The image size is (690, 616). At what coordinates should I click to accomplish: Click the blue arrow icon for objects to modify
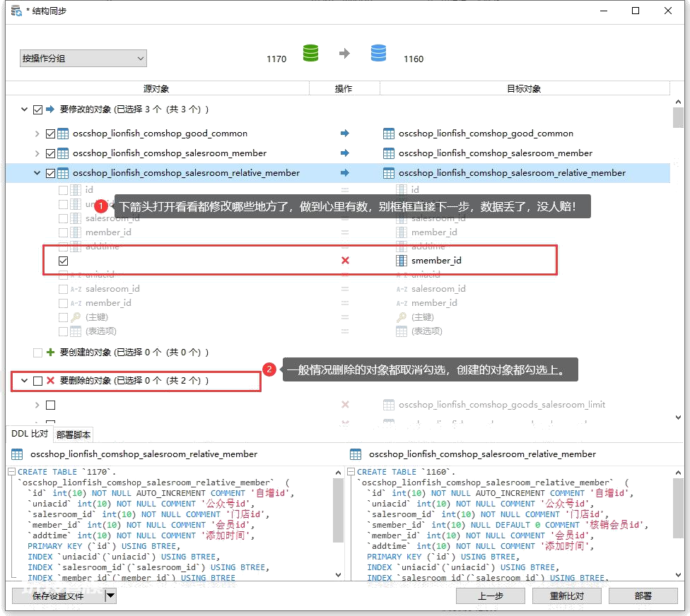click(x=50, y=109)
